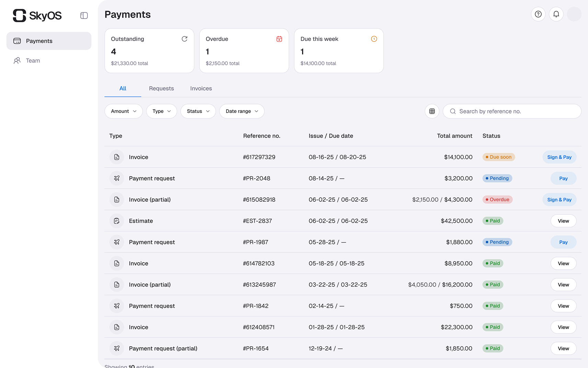The height and width of the screenshot is (368, 588).
Task: View partial invoice #613245987
Action: point(563,285)
